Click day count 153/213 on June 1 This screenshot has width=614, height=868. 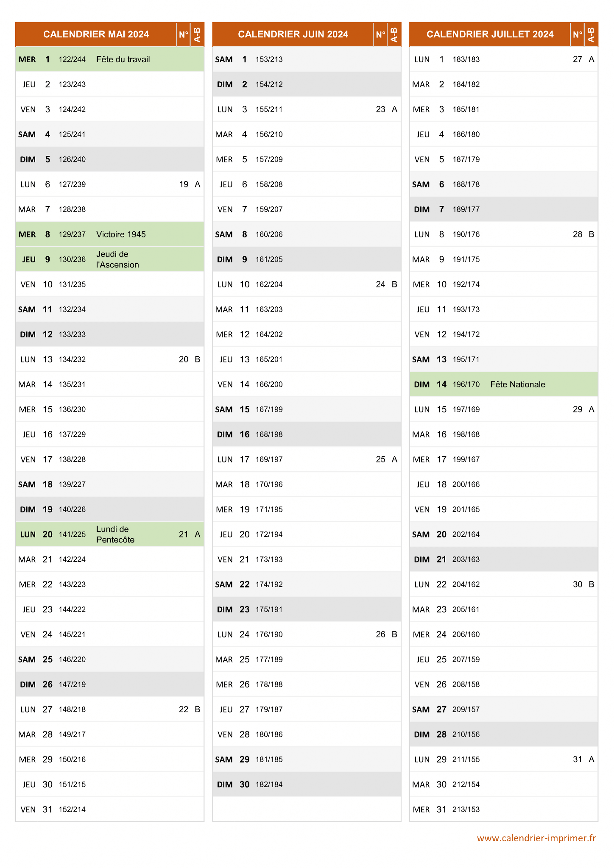coord(269,59)
